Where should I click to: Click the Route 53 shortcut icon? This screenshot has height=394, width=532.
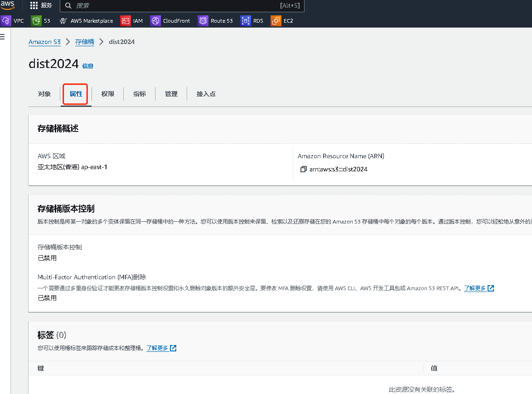(203, 21)
